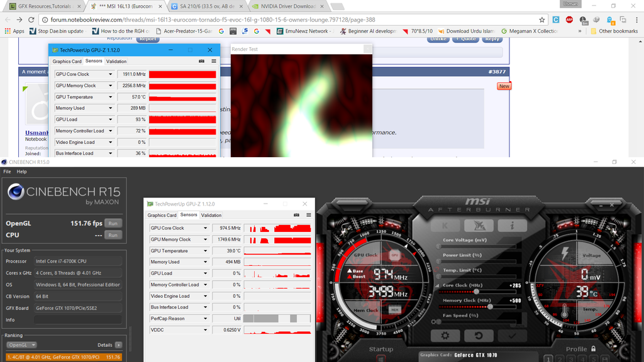Screen dimensions: 644x362
Task: Show more bookmarks chevron
Action: point(579,31)
